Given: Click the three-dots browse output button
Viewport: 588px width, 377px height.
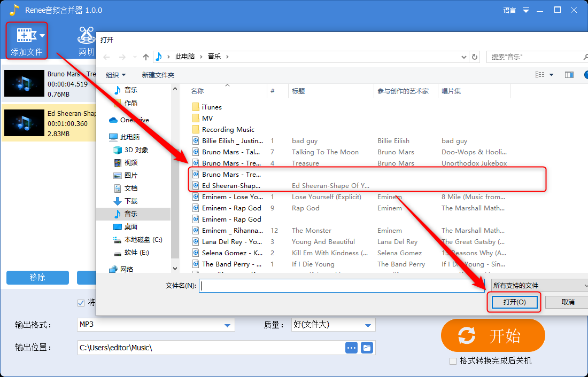Looking at the screenshot, I should coord(351,348).
